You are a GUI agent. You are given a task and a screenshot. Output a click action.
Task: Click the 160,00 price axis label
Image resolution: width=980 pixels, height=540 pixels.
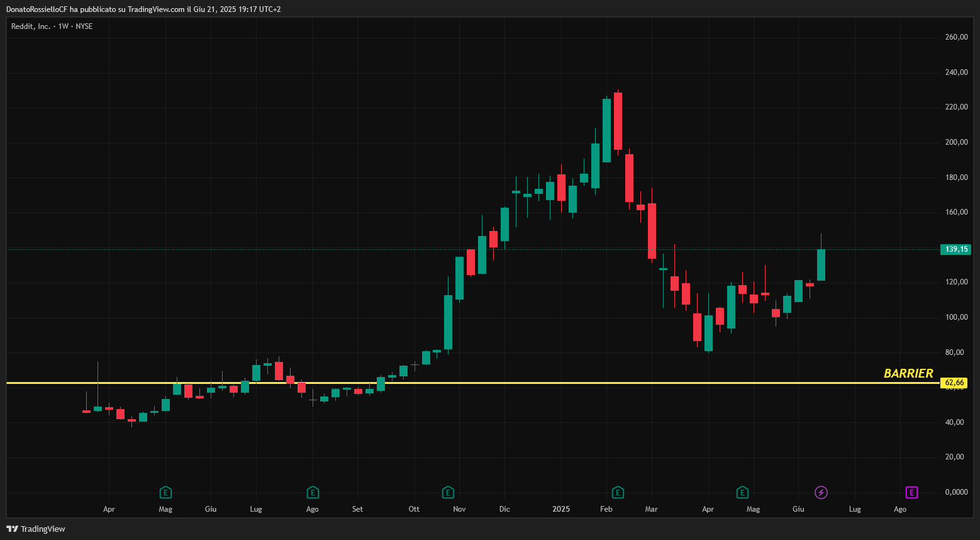pyautogui.click(x=956, y=212)
